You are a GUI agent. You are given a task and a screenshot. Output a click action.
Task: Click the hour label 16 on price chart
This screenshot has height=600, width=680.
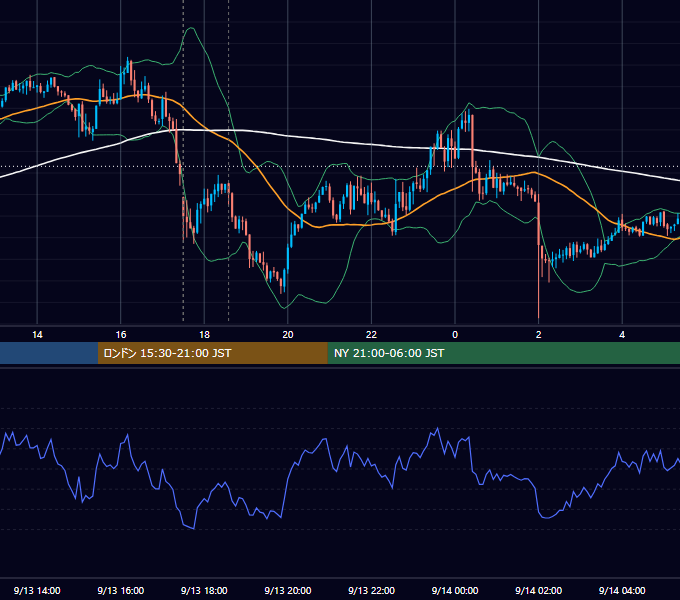pyautogui.click(x=121, y=335)
